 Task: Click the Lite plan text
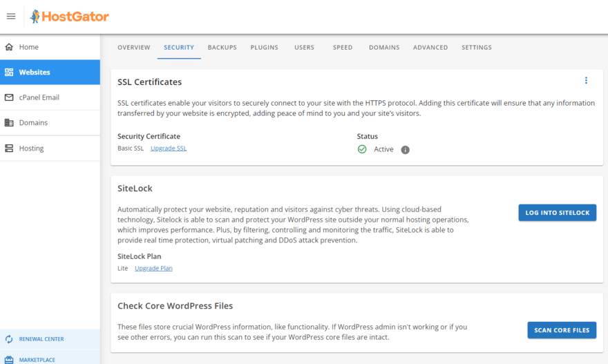pos(122,268)
